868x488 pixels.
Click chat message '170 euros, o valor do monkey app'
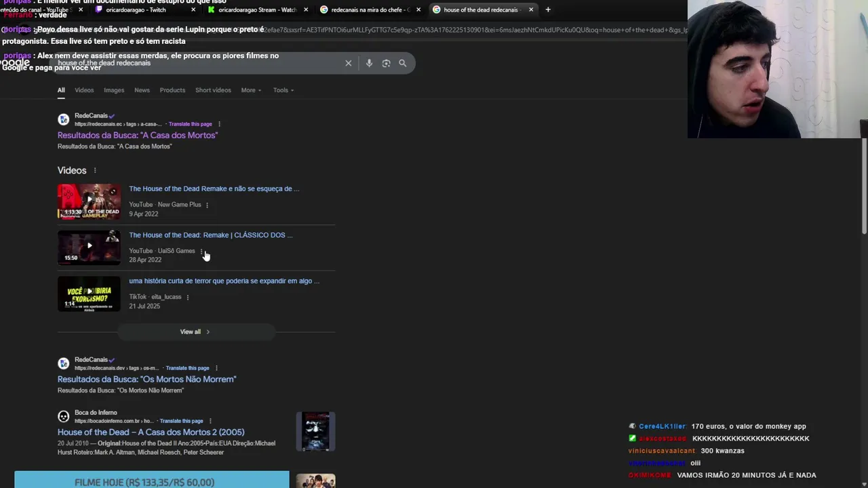[x=749, y=426]
